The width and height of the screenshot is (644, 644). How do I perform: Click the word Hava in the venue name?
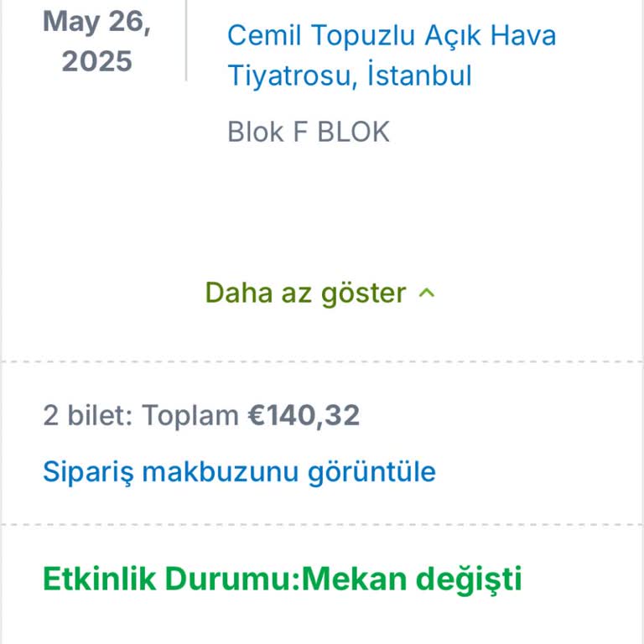point(522,35)
